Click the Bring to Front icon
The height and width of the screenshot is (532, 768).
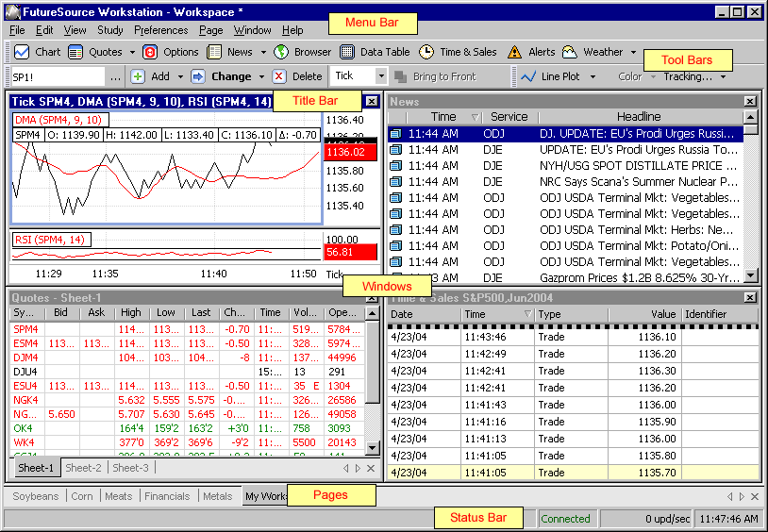pyautogui.click(x=401, y=77)
